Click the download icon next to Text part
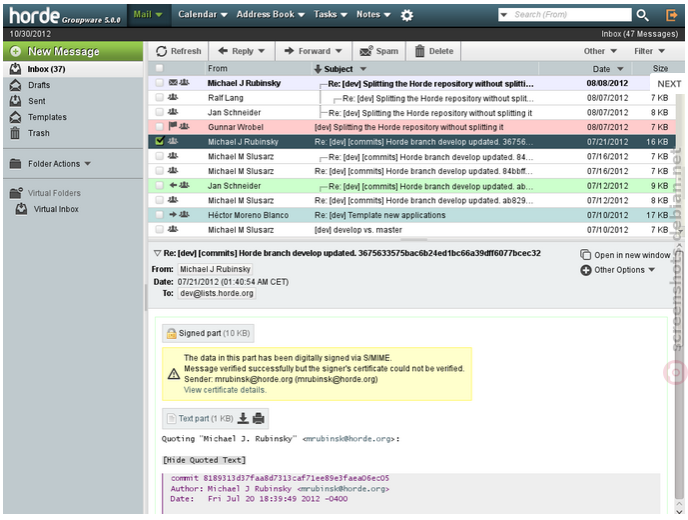The width and height of the screenshot is (688, 520). coord(243,418)
